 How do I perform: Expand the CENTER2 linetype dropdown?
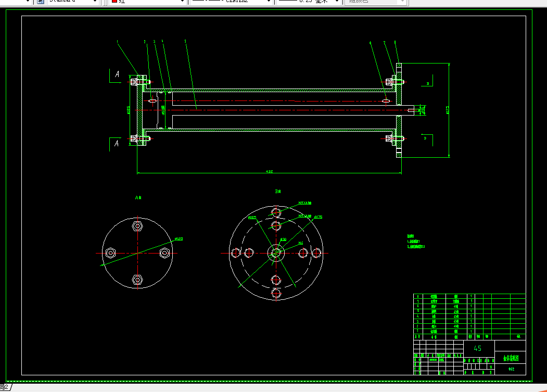[x=269, y=2]
